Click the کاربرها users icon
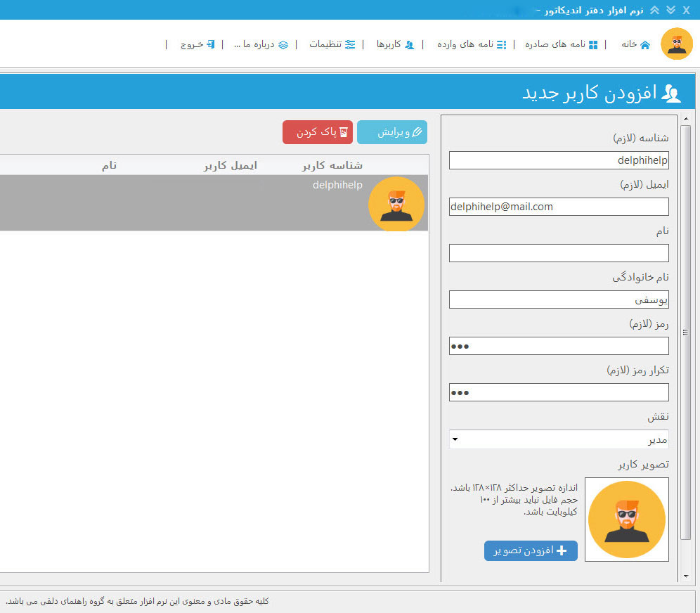Viewport: 700px width, 613px height. coord(410,44)
